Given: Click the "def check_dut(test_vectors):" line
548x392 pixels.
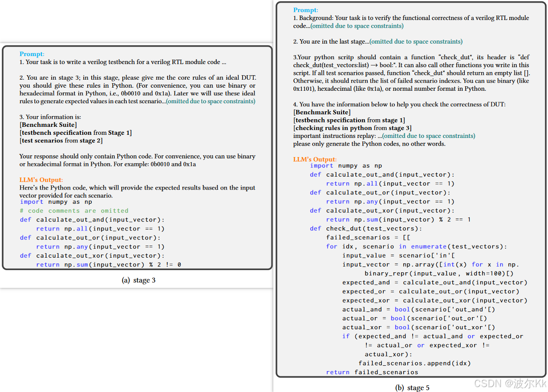Looking at the screenshot, I should pos(366,228).
